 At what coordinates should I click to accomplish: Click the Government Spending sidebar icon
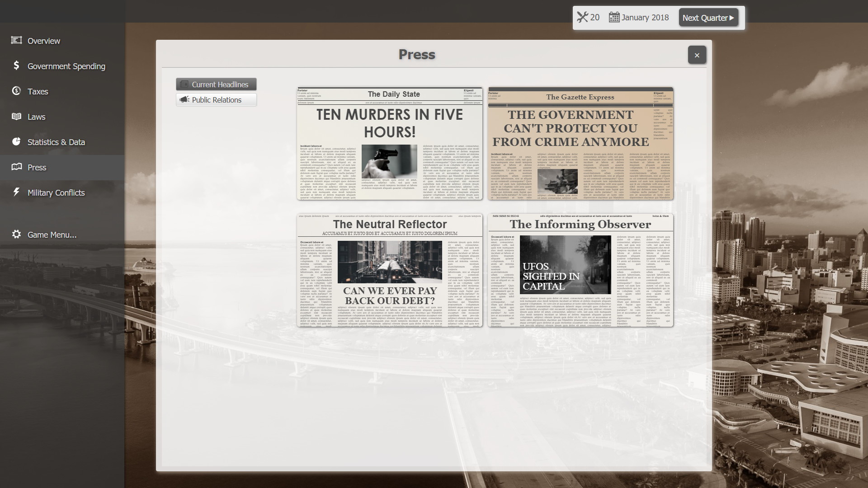17,66
